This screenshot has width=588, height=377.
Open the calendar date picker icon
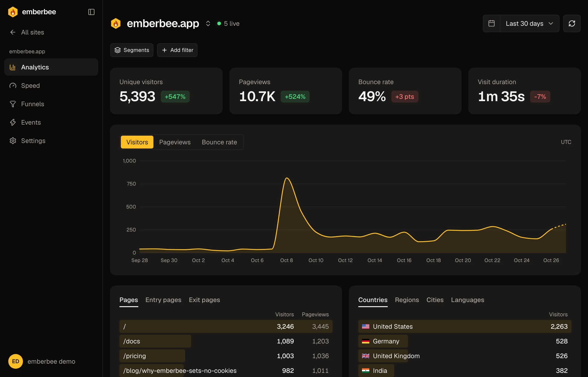[491, 23]
